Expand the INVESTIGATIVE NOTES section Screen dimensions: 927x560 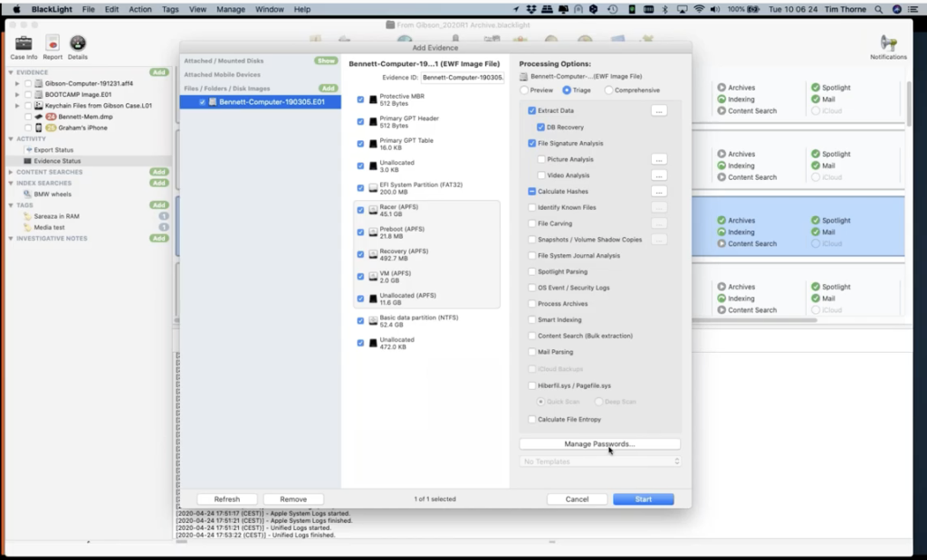click(x=11, y=239)
